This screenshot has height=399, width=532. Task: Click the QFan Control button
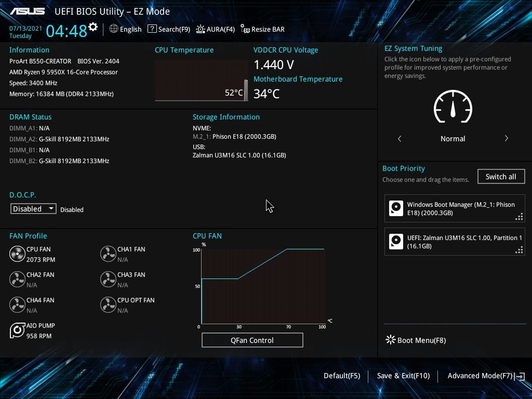(x=252, y=340)
